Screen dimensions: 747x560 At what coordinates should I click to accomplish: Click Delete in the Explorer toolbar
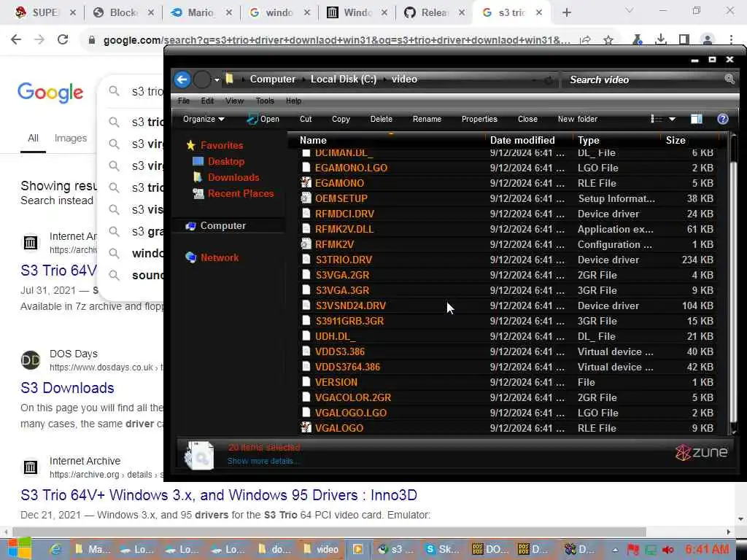(381, 119)
